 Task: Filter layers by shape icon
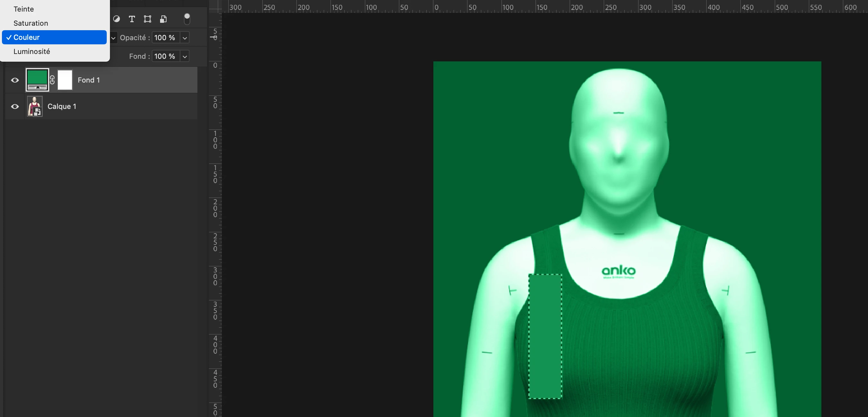(x=148, y=19)
